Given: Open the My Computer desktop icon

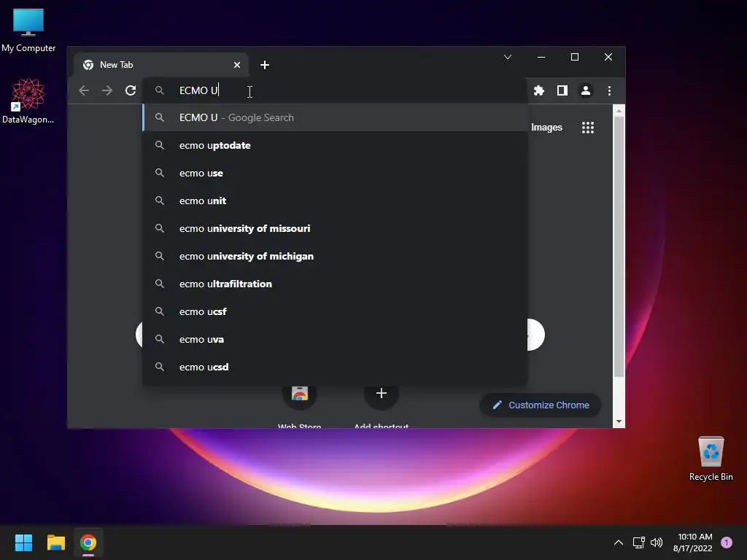Looking at the screenshot, I should [x=28, y=31].
